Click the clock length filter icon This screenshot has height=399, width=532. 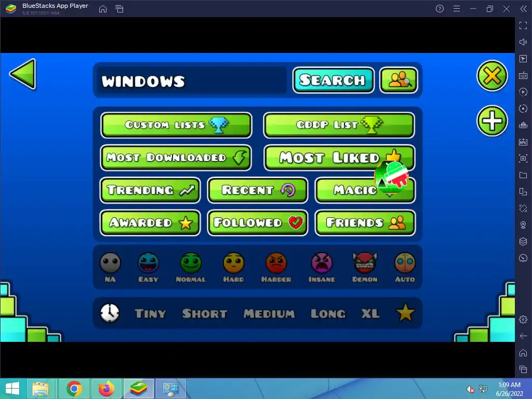(x=110, y=313)
